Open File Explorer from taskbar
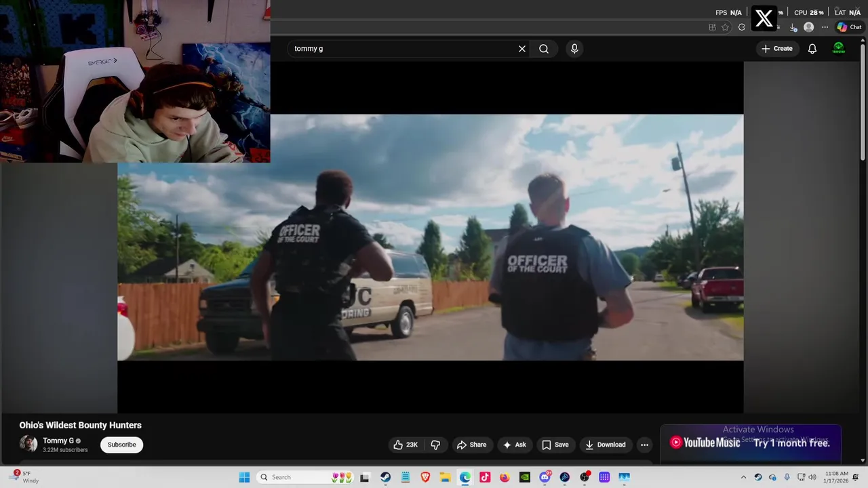 (x=445, y=477)
